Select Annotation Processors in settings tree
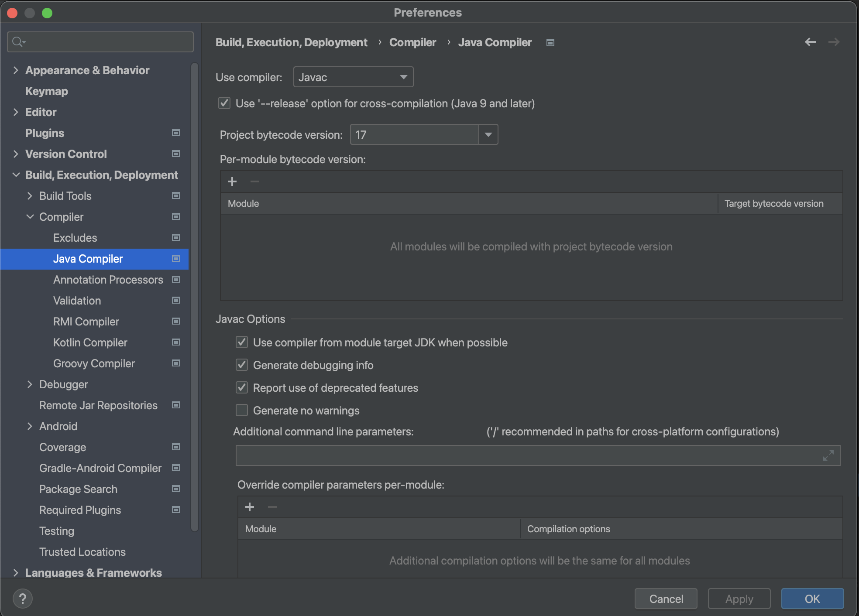The height and width of the screenshot is (616, 859). point(108,280)
